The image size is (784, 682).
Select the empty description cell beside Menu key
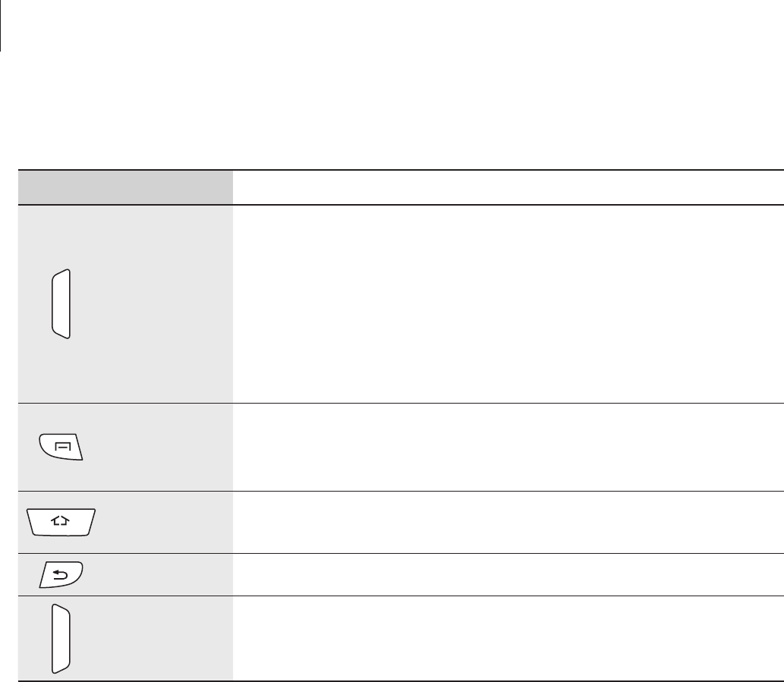tap(508, 447)
